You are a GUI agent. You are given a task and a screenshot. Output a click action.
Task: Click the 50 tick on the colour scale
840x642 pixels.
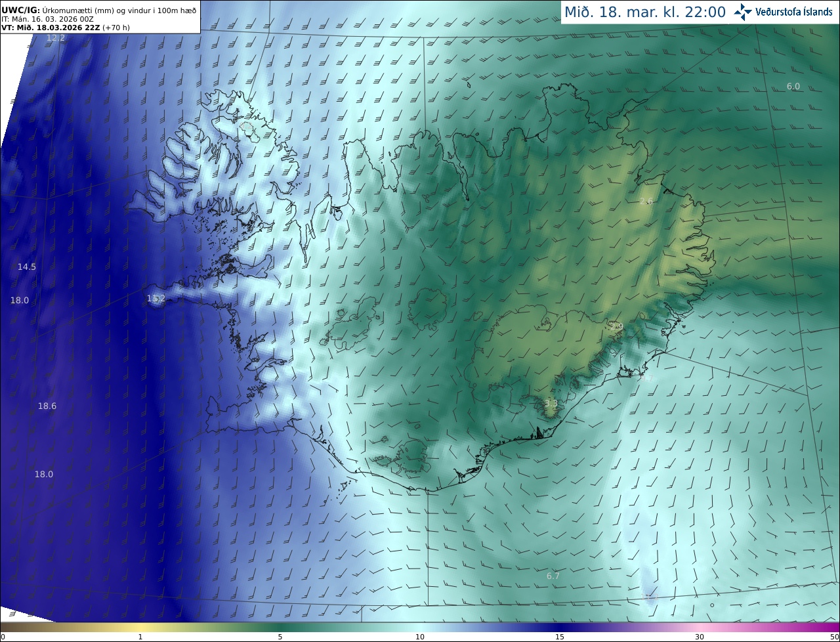tap(834, 637)
